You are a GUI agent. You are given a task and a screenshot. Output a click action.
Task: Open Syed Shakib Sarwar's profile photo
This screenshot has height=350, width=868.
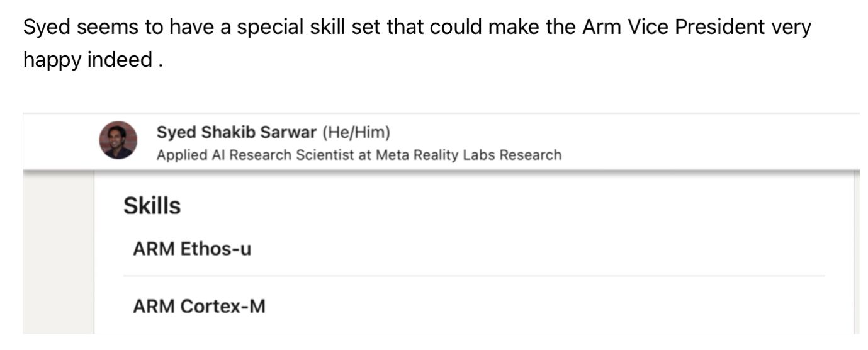click(x=118, y=140)
